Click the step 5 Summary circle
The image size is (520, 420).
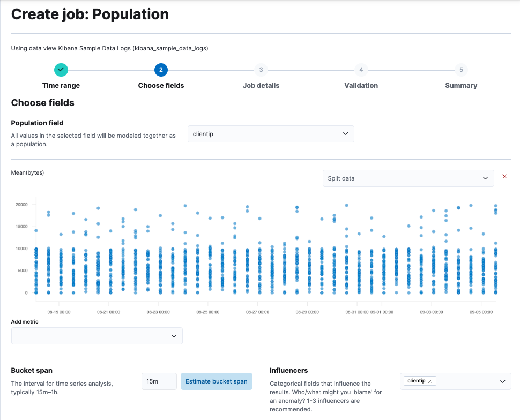[x=461, y=70]
